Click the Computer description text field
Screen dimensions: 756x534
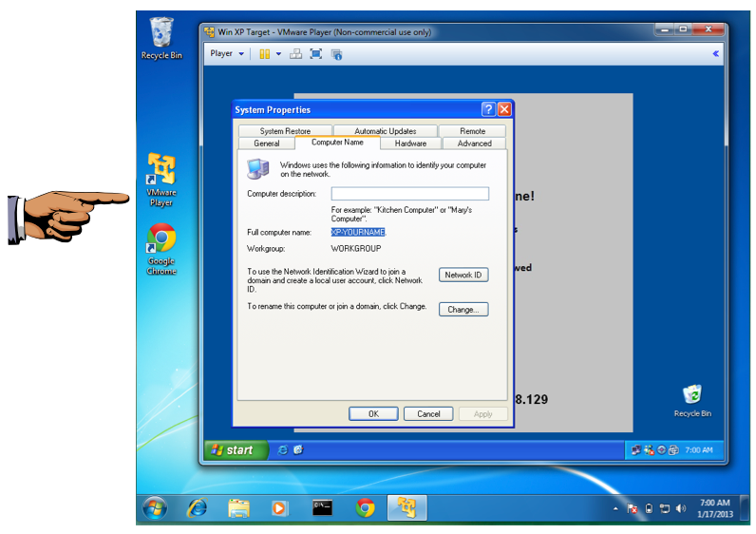[410, 194]
